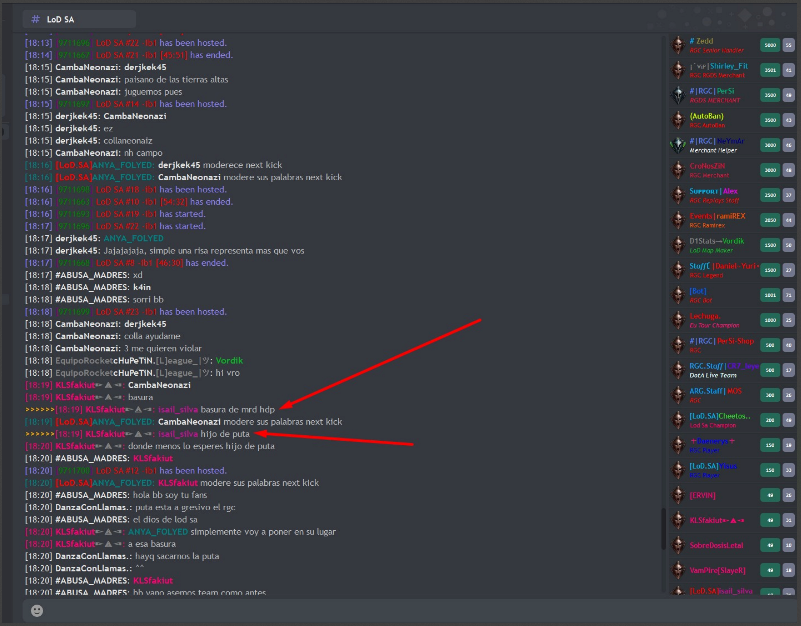801x626 pixels.
Task: Click the KLSfakiut avatar in user list
Action: click(x=678, y=520)
